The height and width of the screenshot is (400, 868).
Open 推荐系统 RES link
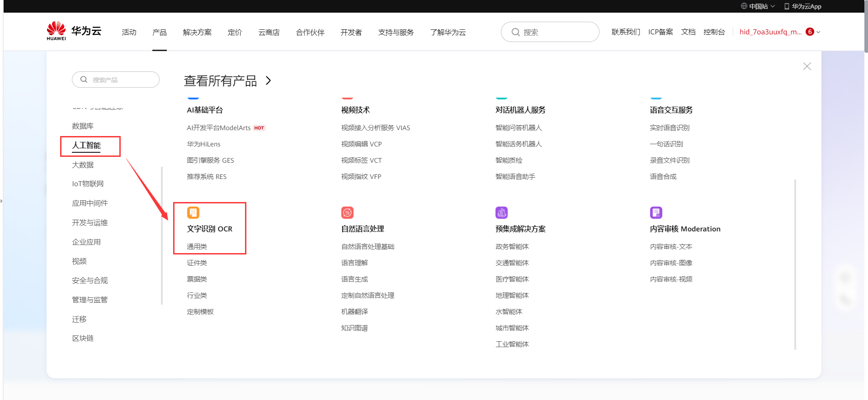coord(207,177)
